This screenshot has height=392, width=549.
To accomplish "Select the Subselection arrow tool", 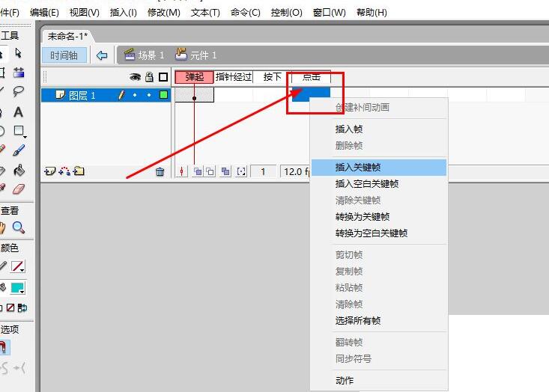I will pos(18,53).
